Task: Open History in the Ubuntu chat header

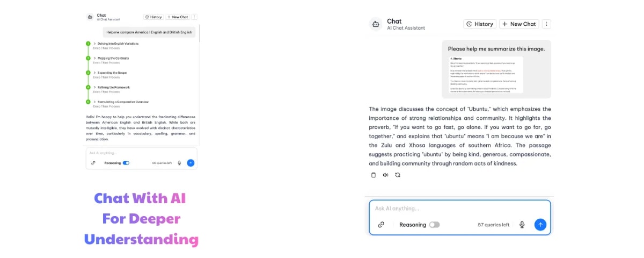Action: (x=479, y=24)
